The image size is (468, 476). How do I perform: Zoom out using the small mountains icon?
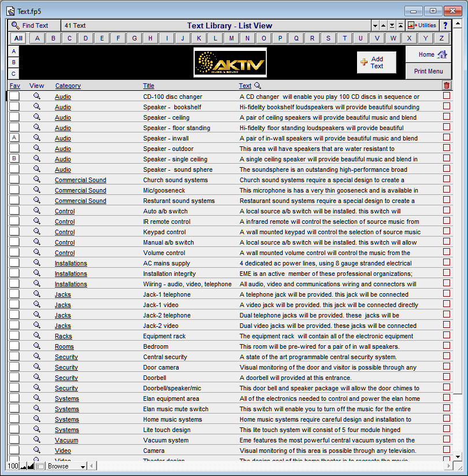[23, 466]
